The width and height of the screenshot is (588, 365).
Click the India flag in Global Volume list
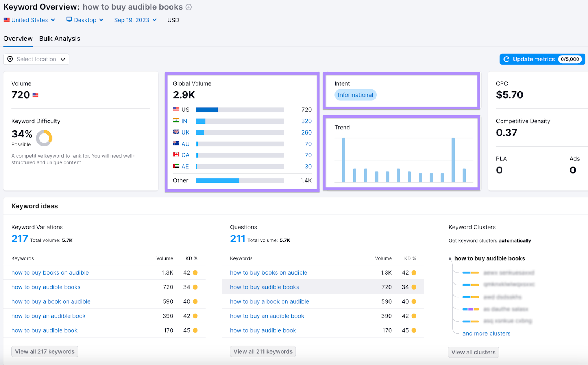pyautogui.click(x=176, y=121)
